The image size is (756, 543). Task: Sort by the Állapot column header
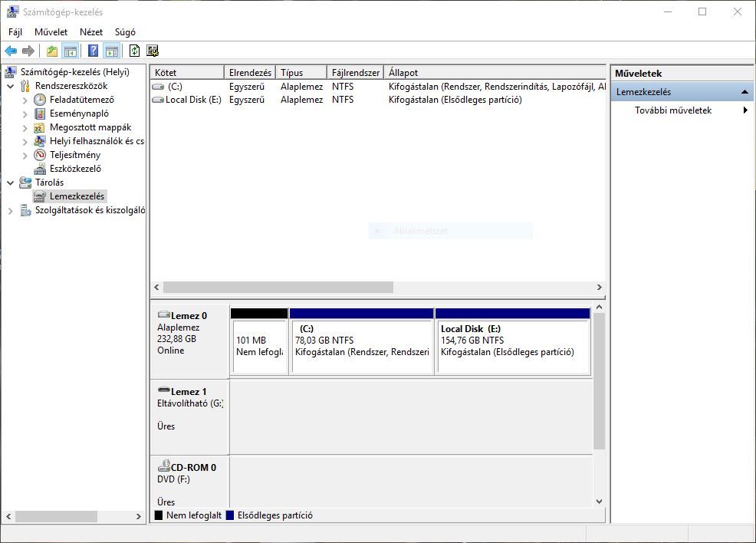[x=495, y=72]
